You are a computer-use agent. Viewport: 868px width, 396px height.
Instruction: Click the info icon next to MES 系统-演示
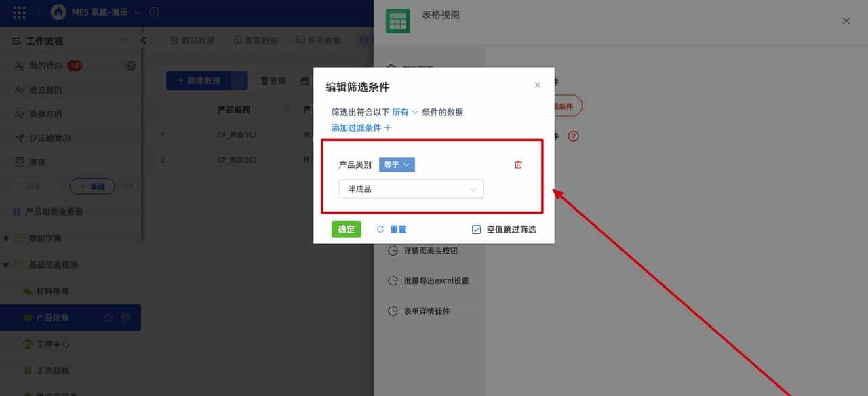[154, 12]
